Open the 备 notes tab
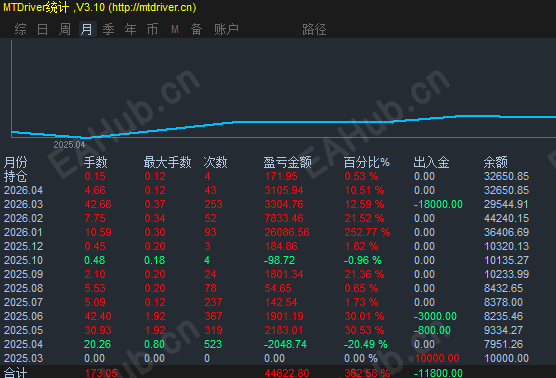The image size is (556, 378). pos(196,29)
